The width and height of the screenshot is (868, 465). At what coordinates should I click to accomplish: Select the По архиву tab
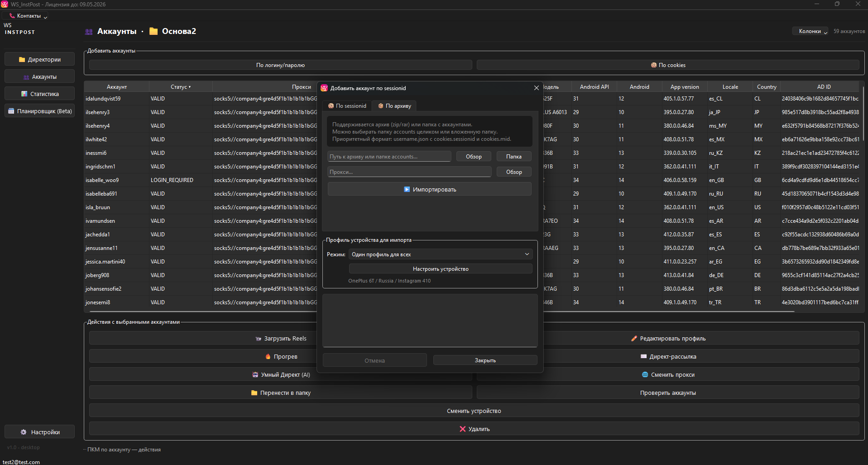click(x=394, y=106)
